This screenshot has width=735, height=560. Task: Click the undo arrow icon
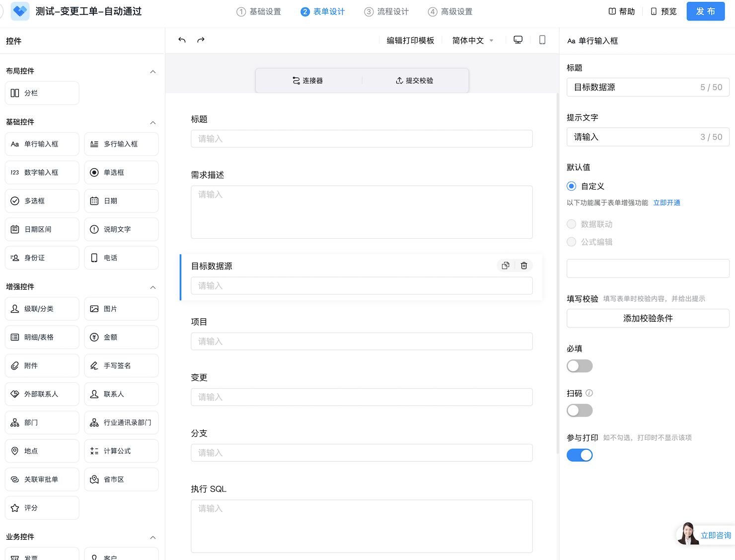pyautogui.click(x=182, y=40)
